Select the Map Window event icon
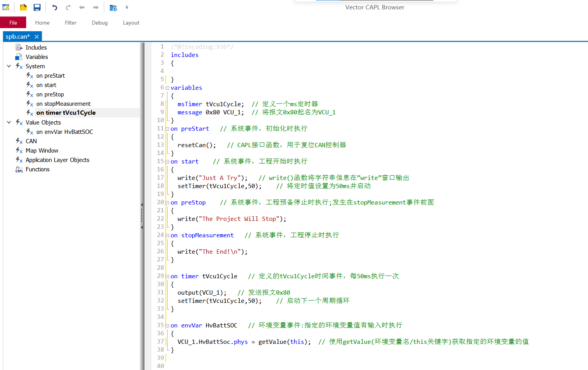 (x=19, y=150)
